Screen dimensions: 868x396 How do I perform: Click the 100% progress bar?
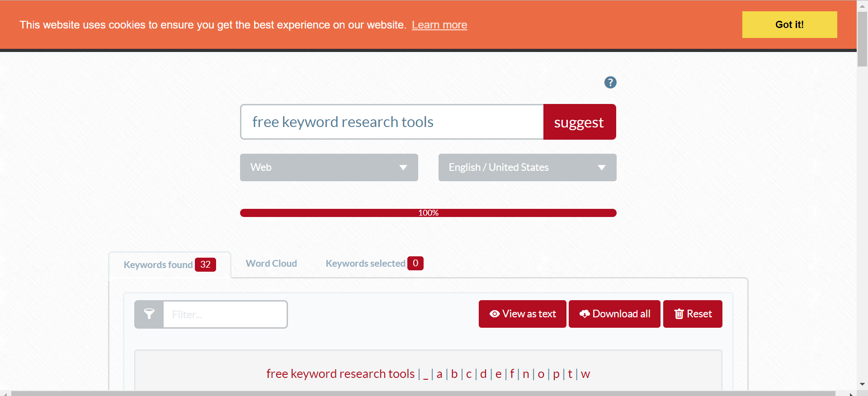(428, 213)
